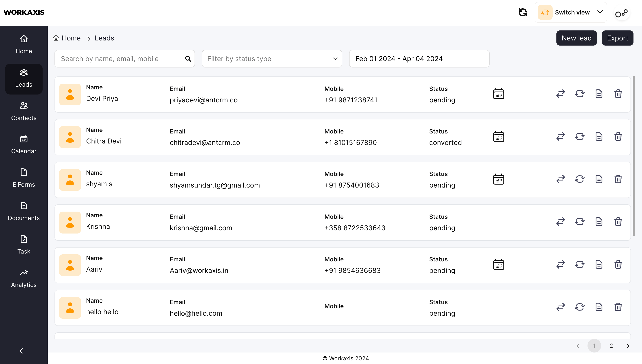Open Analytics in the sidebar

click(24, 278)
